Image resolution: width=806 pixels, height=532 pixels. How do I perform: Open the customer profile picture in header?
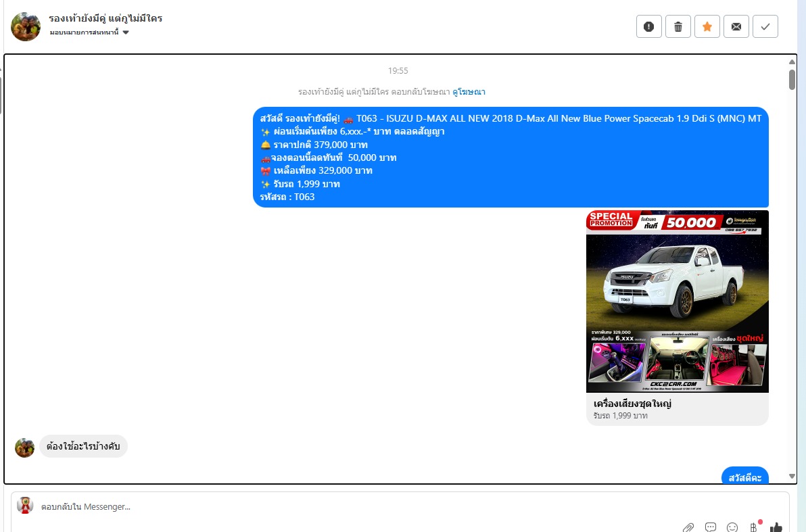[x=26, y=27]
